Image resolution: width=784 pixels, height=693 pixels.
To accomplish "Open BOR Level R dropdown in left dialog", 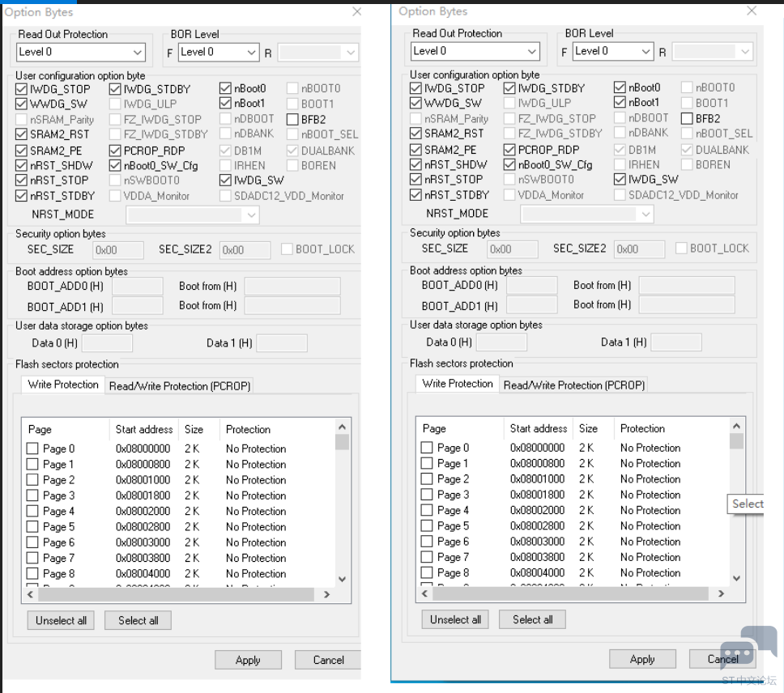I will (x=318, y=52).
